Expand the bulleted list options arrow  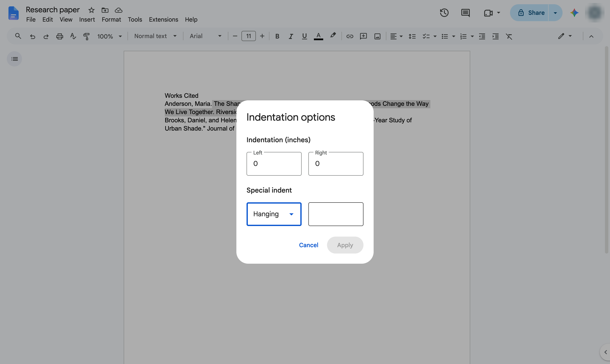coord(454,36)
